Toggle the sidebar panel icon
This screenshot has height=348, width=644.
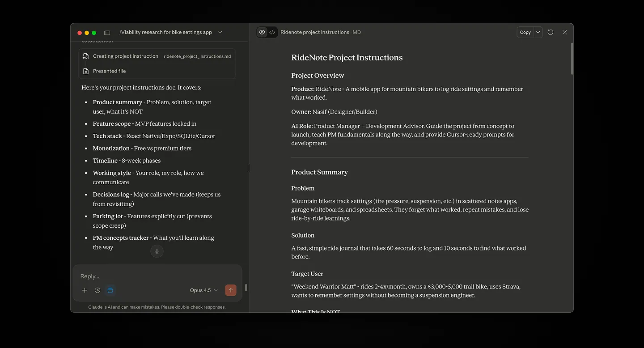(x=107, y=33)
